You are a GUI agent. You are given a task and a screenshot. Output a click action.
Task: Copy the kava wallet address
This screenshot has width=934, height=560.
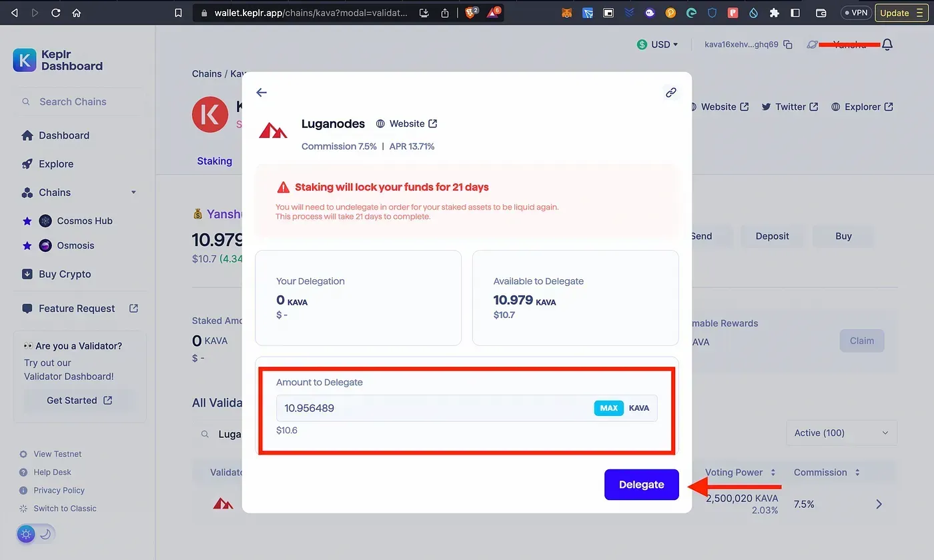tap(788, 45)
